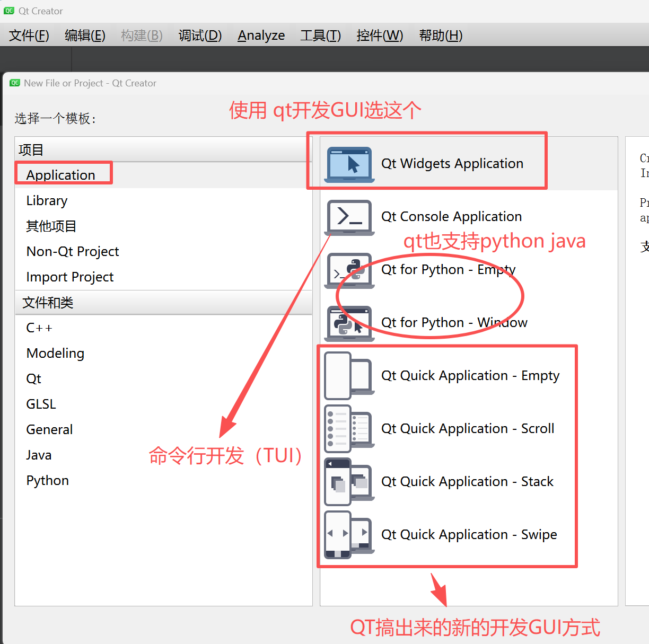
Task: Open the 构建(B) menu
Action: (142, 36)
